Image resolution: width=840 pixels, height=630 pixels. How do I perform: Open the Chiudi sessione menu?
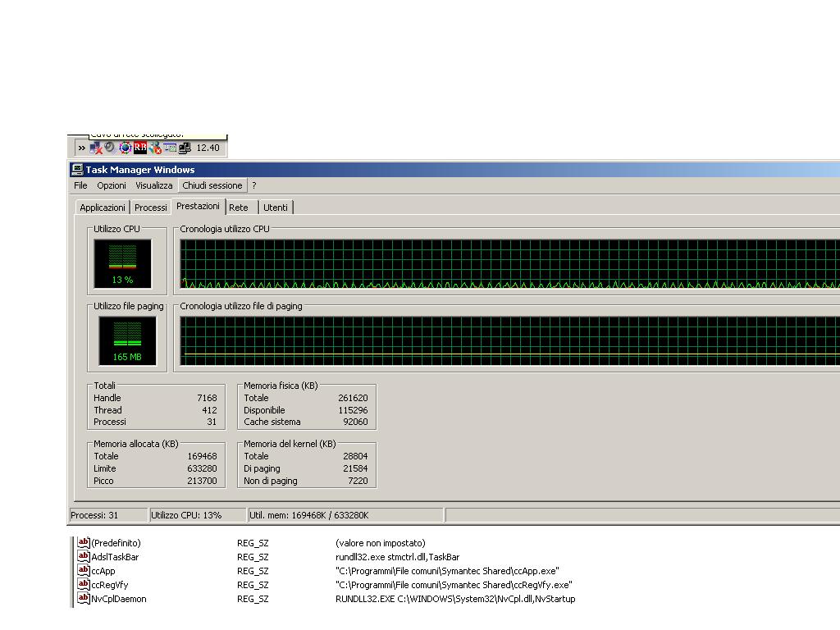click(212, 185)
